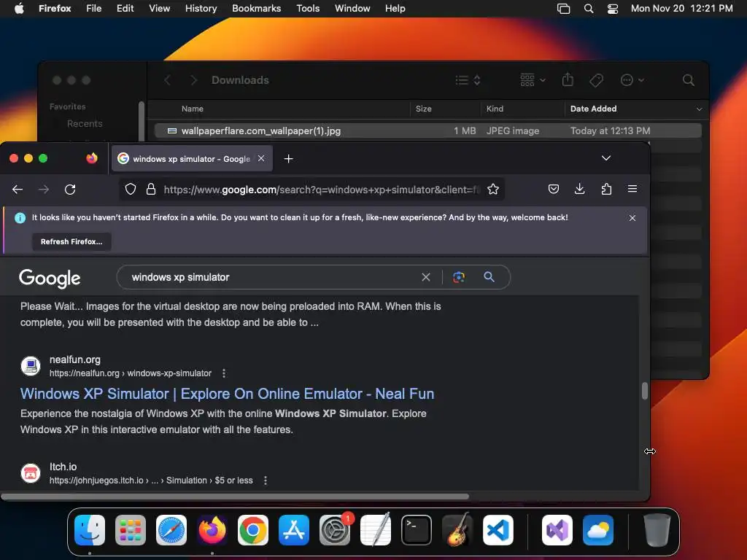Click Firefox horizontal scrollbar at bottom
This screenshot has width=747, height=560.
(x=235, y=496)
